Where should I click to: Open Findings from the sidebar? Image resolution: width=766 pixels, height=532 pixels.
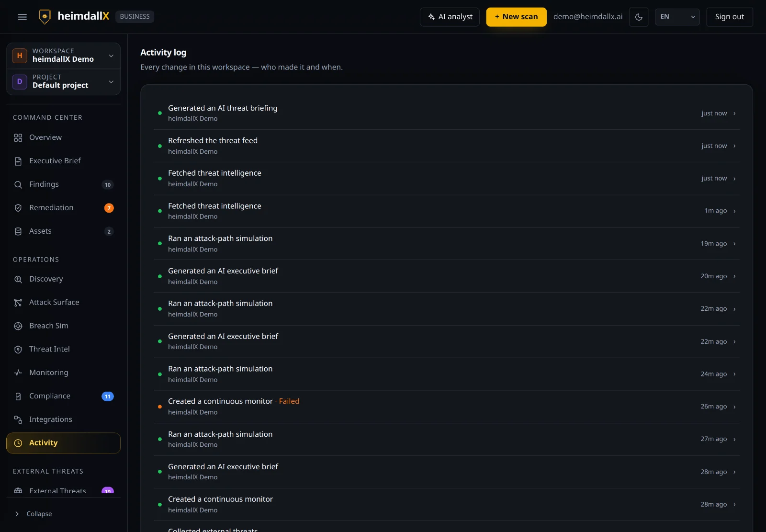pyautogui.click(x=63, y=184)
